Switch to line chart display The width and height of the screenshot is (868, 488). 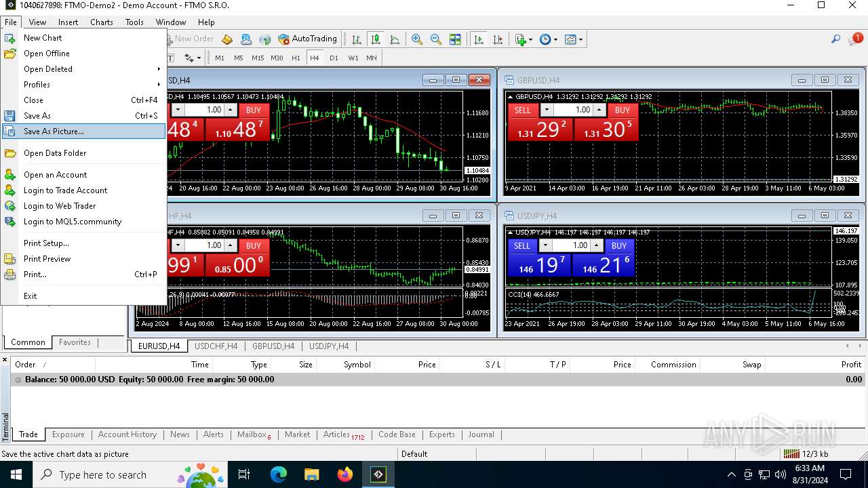point(395,39)
